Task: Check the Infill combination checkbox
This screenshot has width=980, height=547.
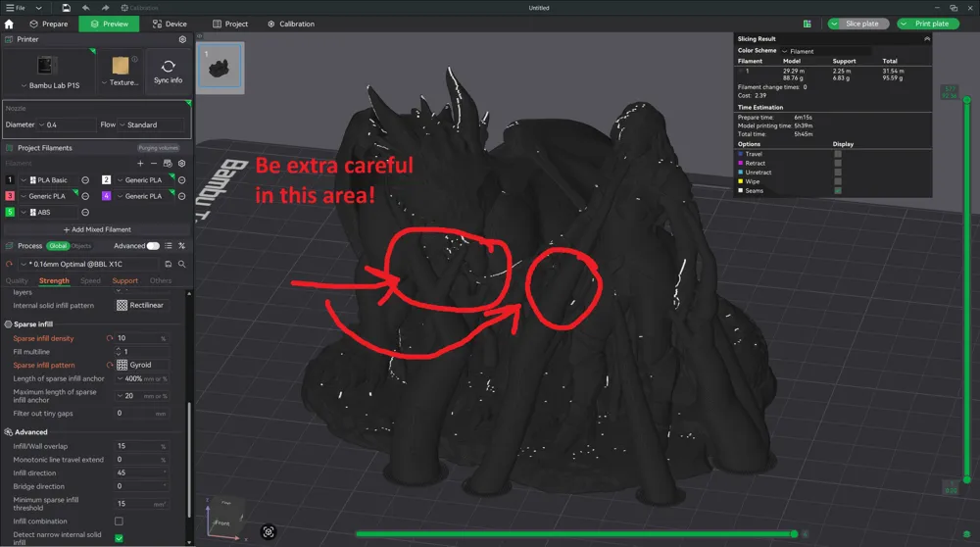Action: (x=119, y=521)
